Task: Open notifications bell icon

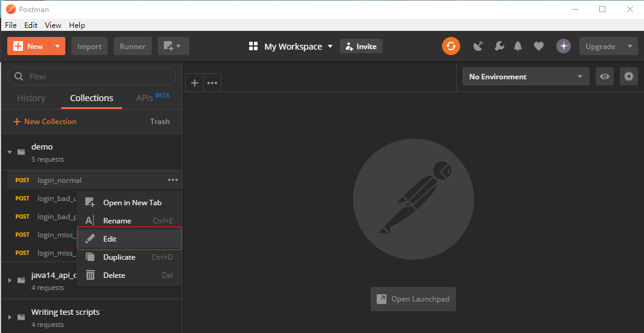Action: pos(518,46)
